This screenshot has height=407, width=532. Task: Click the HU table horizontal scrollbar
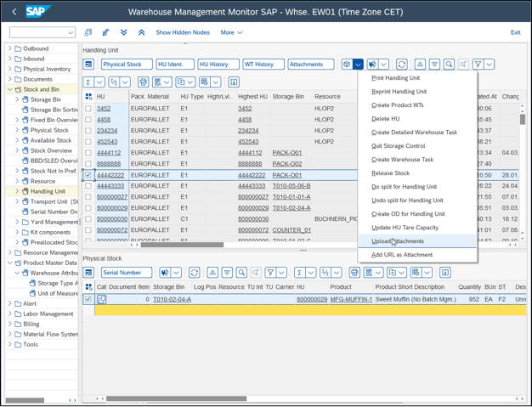[x=182, y=245]
